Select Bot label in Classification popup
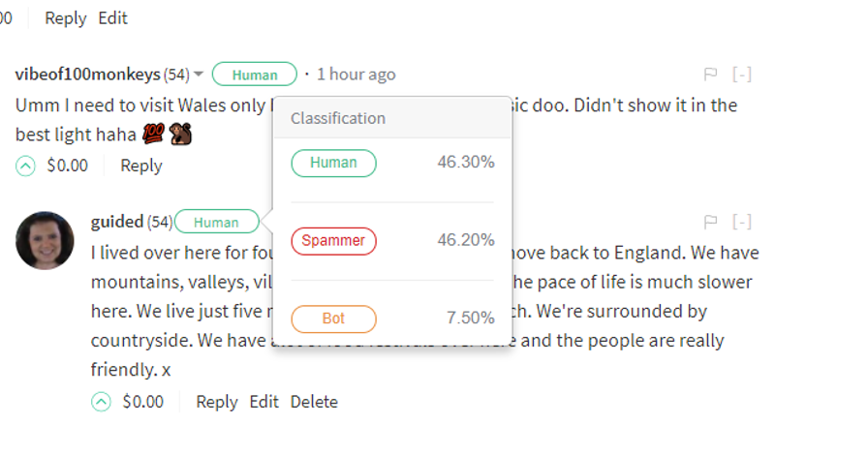 point(334,318)
